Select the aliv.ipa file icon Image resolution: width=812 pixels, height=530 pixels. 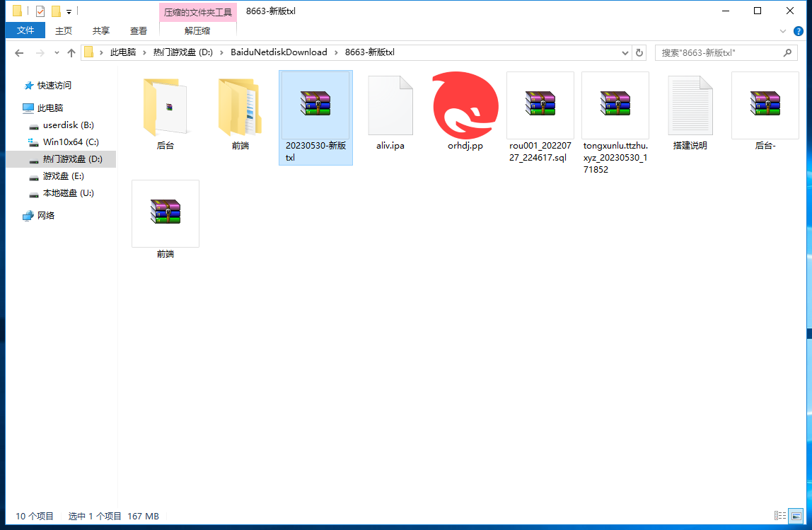(x=390, y=106)
